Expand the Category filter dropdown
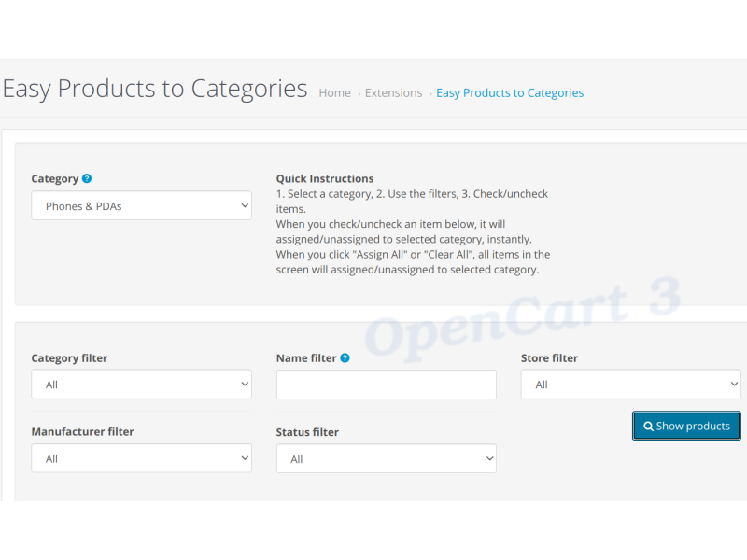The height and width of the screenshot is (560, 747). point(141,384)
